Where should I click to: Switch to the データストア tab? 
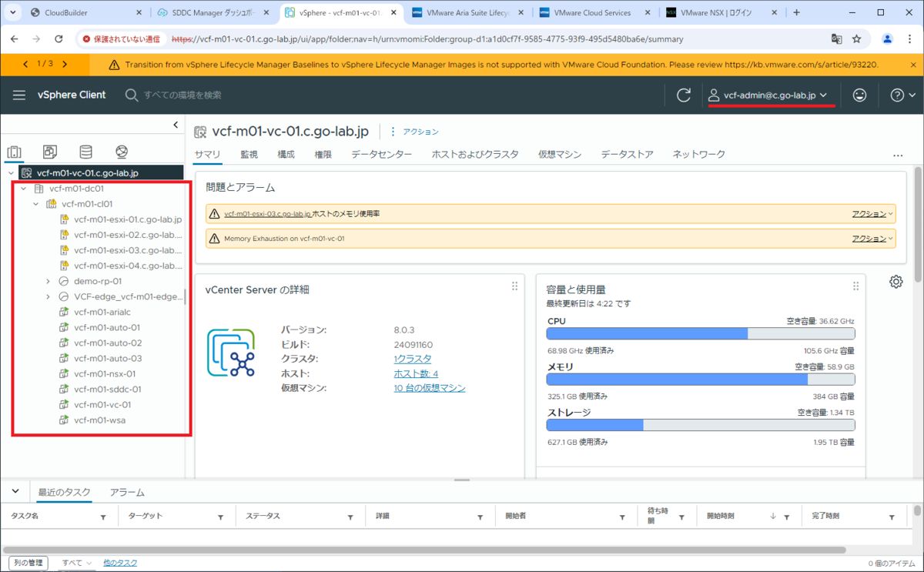627,154
